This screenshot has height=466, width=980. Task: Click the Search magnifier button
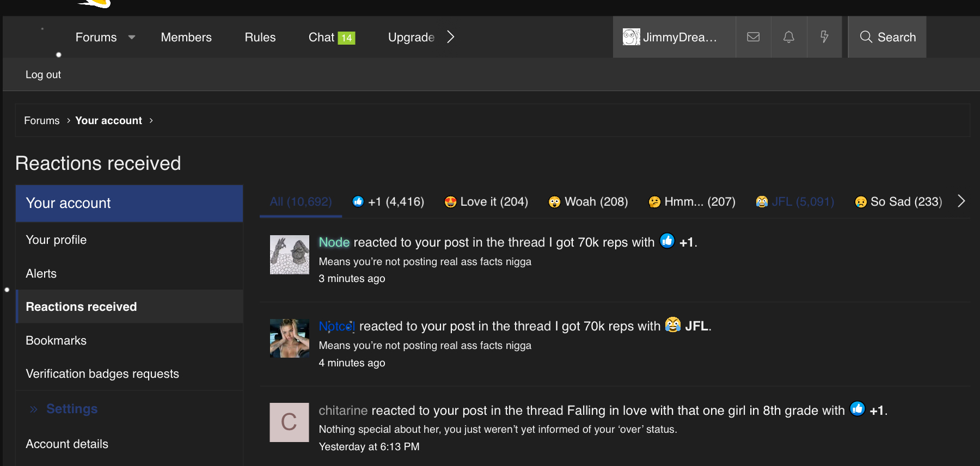[x=887, y=37]
